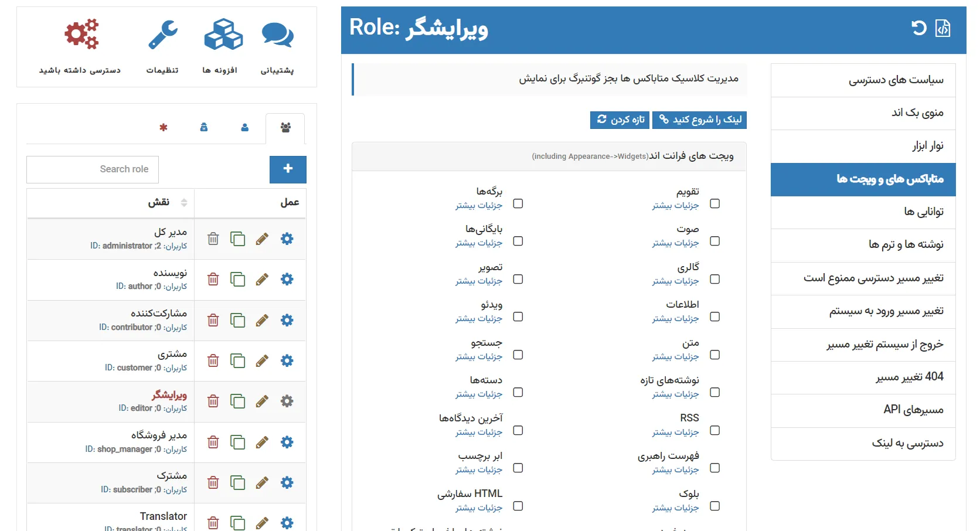Toggle the تصویر widget checkbox
The width and height of the screenshot is (980, 531).
pyautogui.click(x=518, y=279)
